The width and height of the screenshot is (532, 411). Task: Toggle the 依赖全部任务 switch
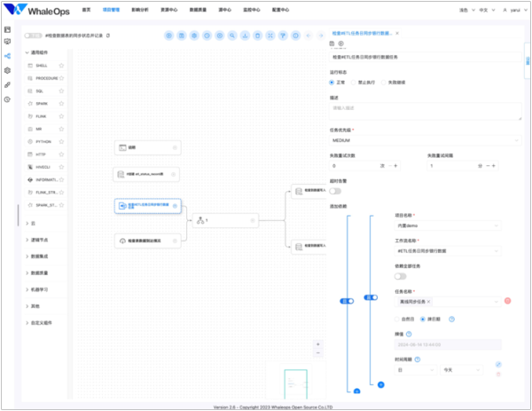coord(400,275)
